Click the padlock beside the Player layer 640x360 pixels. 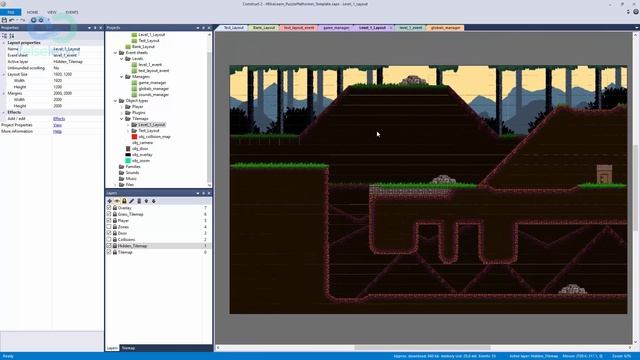pyautogui.click(x=115, y=220)
